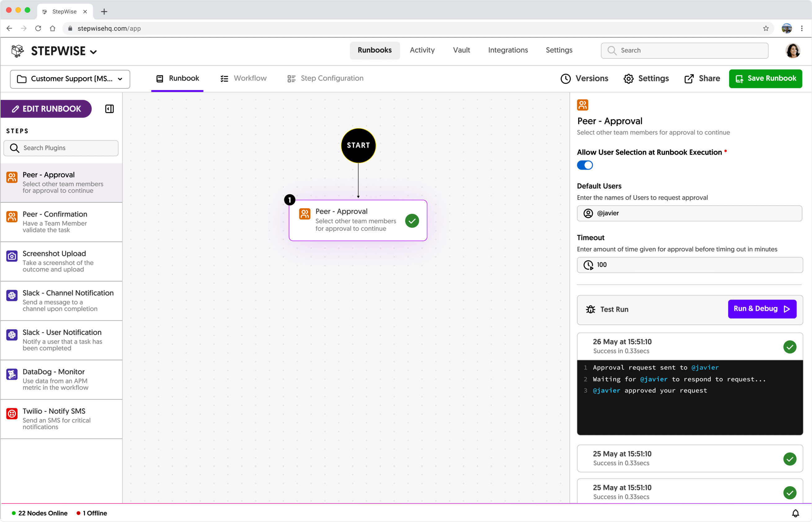Image resolution: width=812 pixels, height=522 pixels.
Task: Expand the 25 May first run log
Action: 690,458
